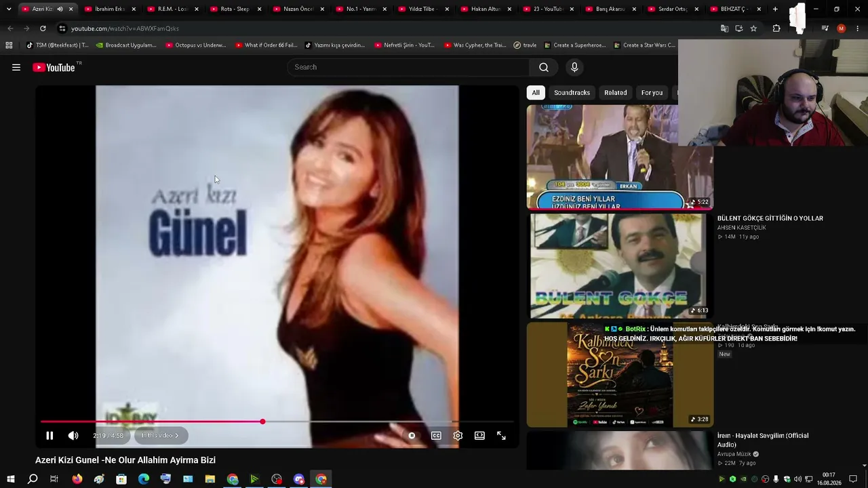868x488 pixels.
Task: Open 'İrem - Hayalet Sevgilim' video title
Action: pyautogui.click(x=763, y=440)
